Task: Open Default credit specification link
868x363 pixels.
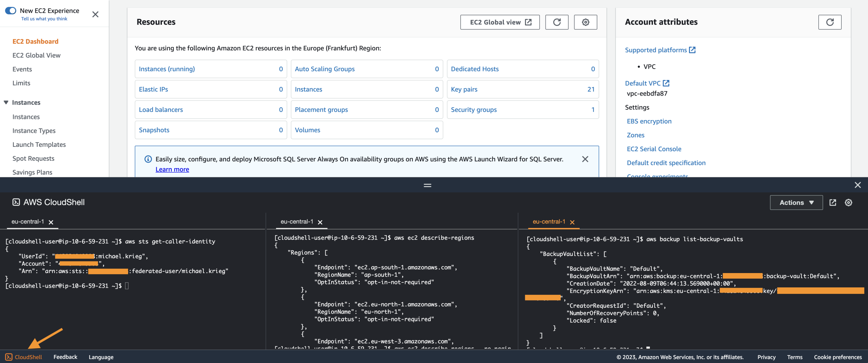Action: click(666, 163)
